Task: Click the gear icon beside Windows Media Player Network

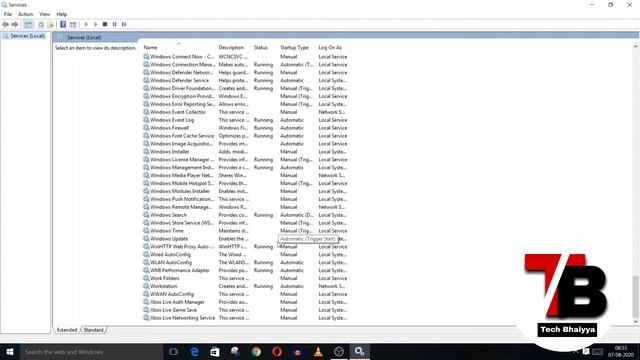Action: click(146, 175)
